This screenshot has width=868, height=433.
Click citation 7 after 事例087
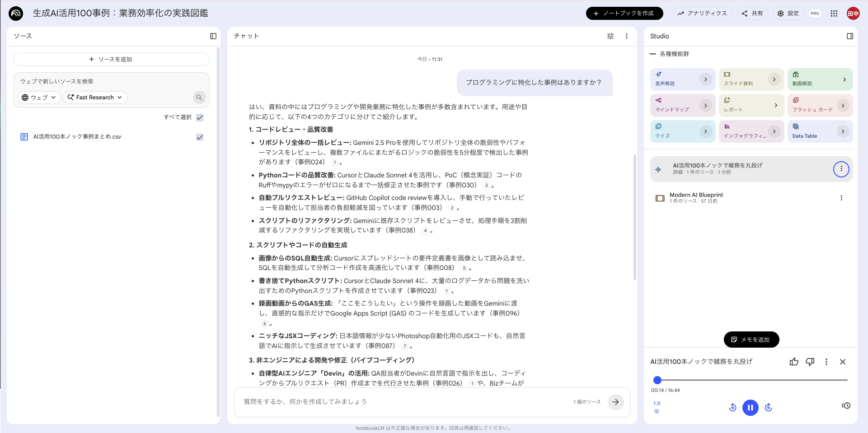tap(405, 346)
